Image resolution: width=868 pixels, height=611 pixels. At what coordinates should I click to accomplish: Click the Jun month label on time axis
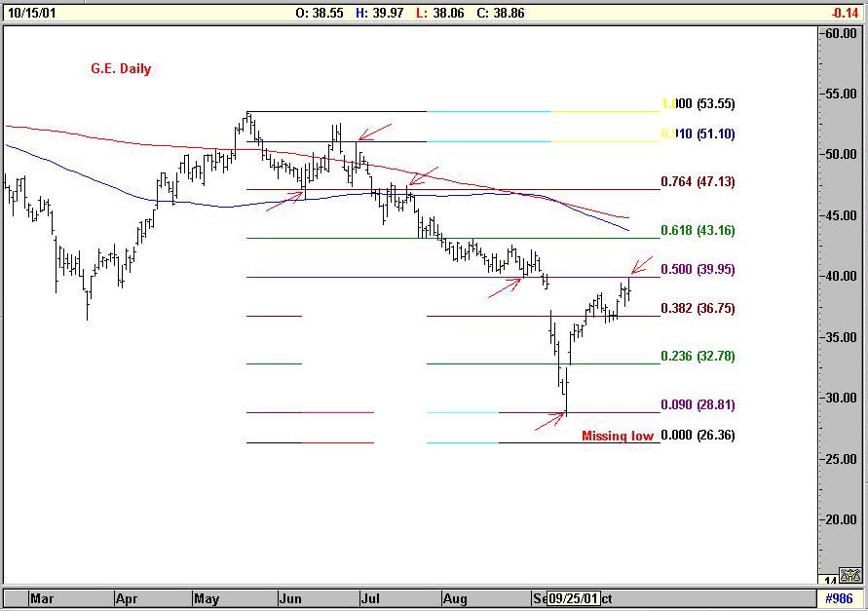(290, 598)
